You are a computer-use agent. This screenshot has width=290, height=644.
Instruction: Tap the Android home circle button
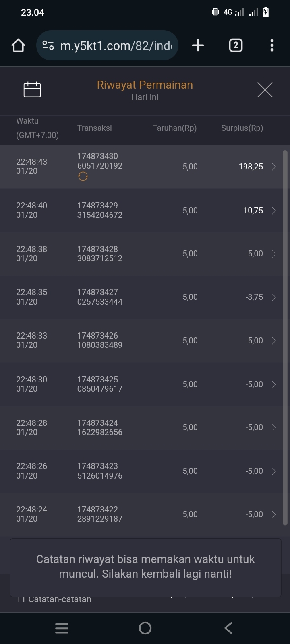[145, 628]
